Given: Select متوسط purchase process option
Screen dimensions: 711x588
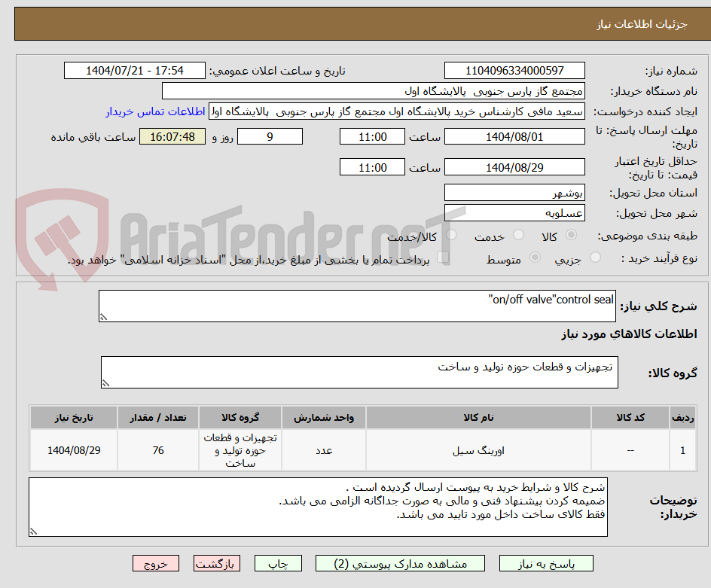Looking at the screenshot, I should (x=535, y=258).
